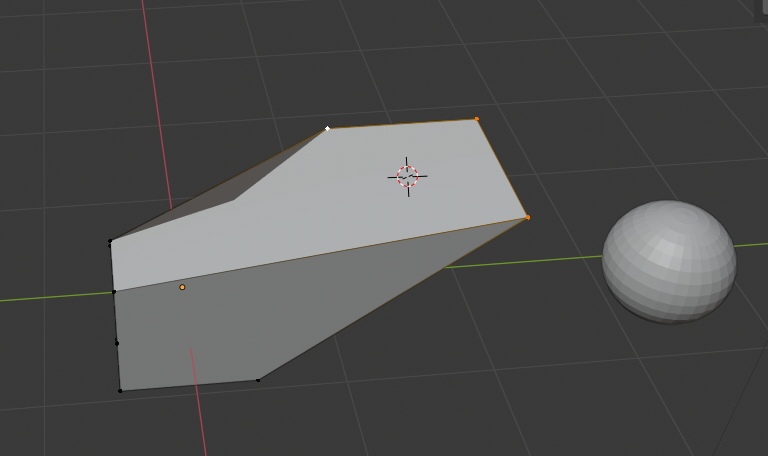This screenshot has height=456, width=768.
Task: Select the black vertex at the bottom edge's right end
Action: pyautogui.click(x=259, y=380)
